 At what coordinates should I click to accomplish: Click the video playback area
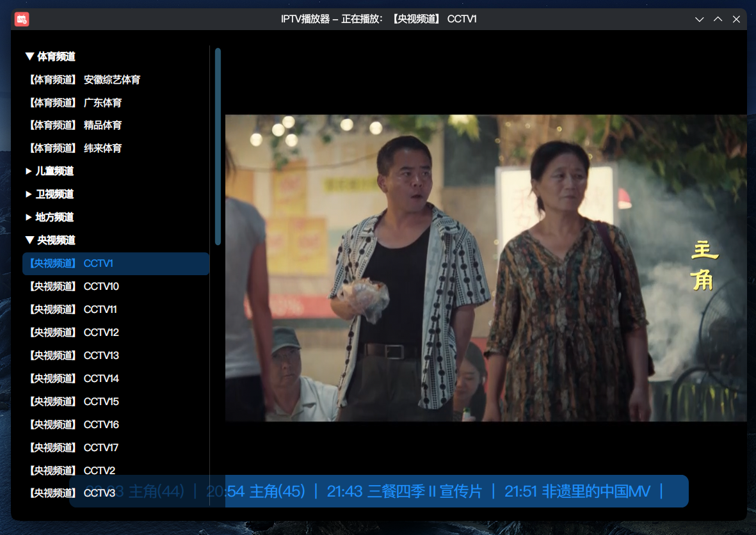pos(485,268)
